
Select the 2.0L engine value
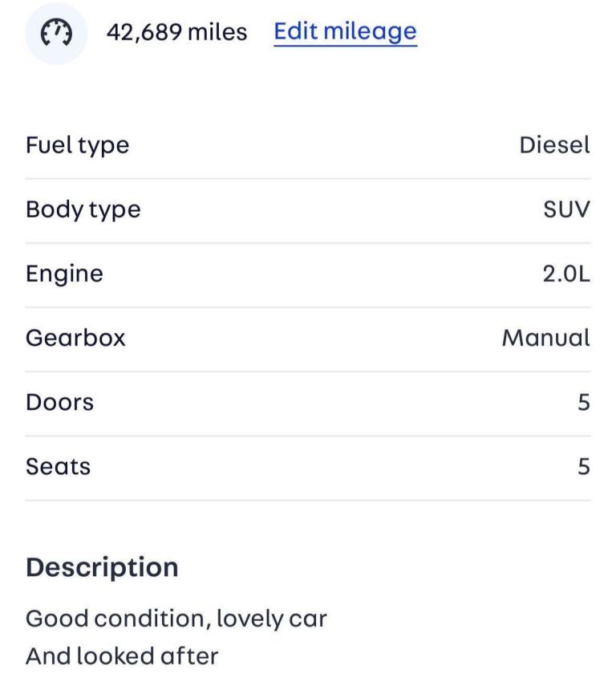(565, 274)
